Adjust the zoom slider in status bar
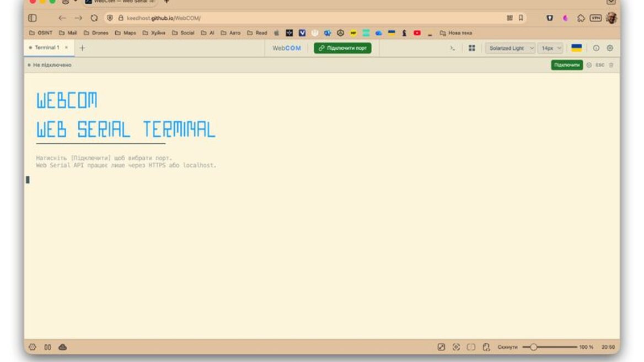The height and width of the screenshot is (362, 644). click(x=533, y=347)
